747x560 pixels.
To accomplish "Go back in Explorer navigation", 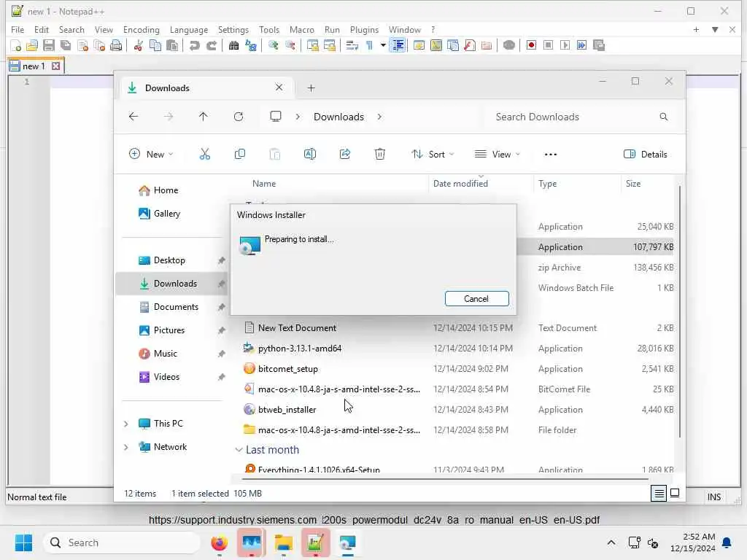I will tap(133, 117).
